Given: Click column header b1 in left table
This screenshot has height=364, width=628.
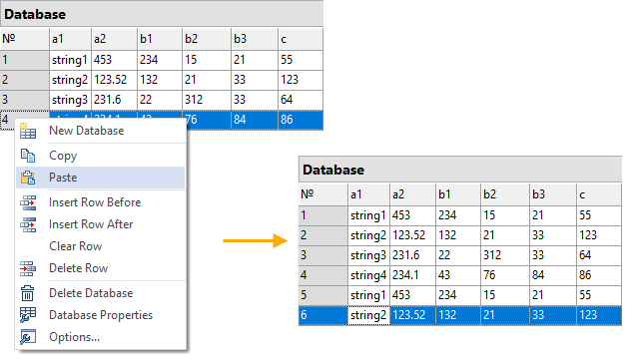Looking at the screenshot, I should click(160, 39).
